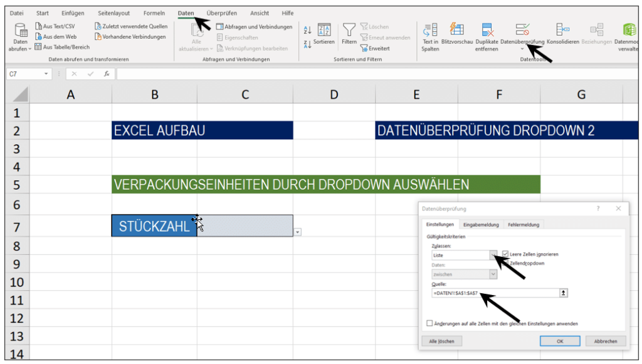This screenshot has height=364, width=642.
Task: Select column header G
Action: coord(581,95)
